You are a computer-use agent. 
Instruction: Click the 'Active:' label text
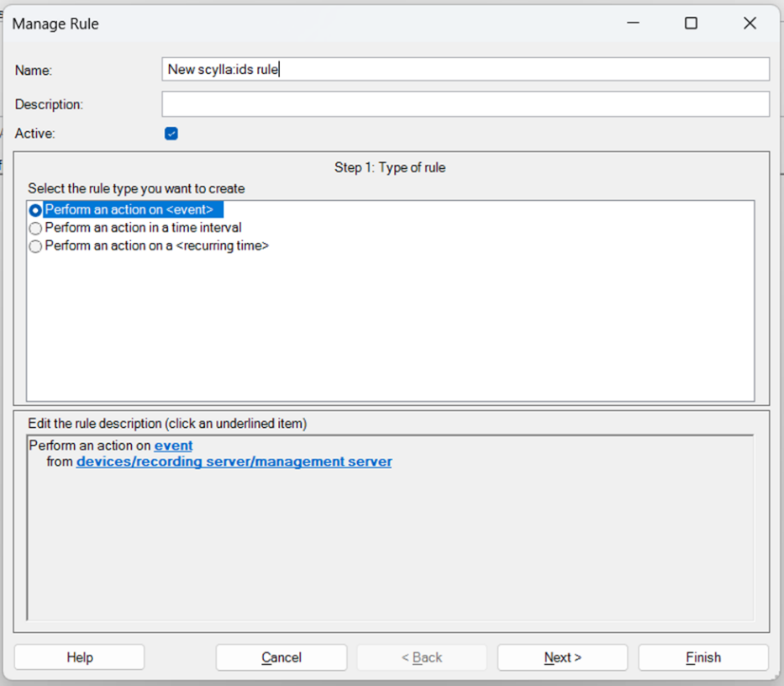click(34, 134)
